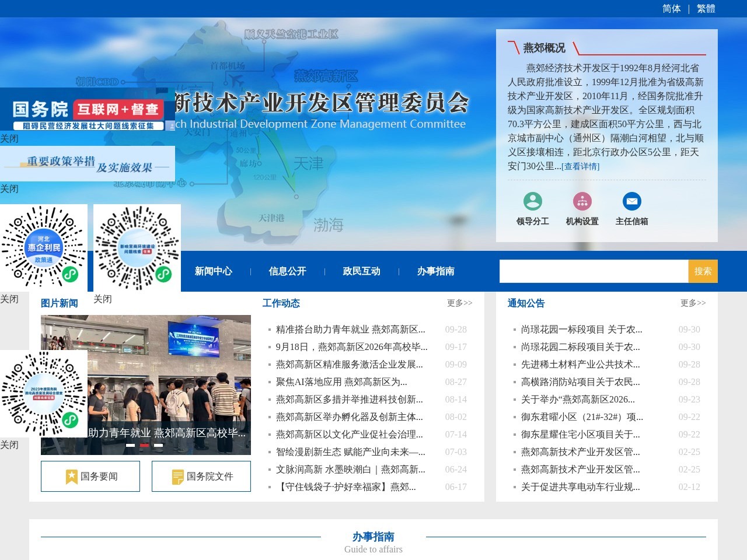Open notice 御东君曜小区（21#-32#）项
This screenshot has width=747, height=560.
(x=582, y=417)
